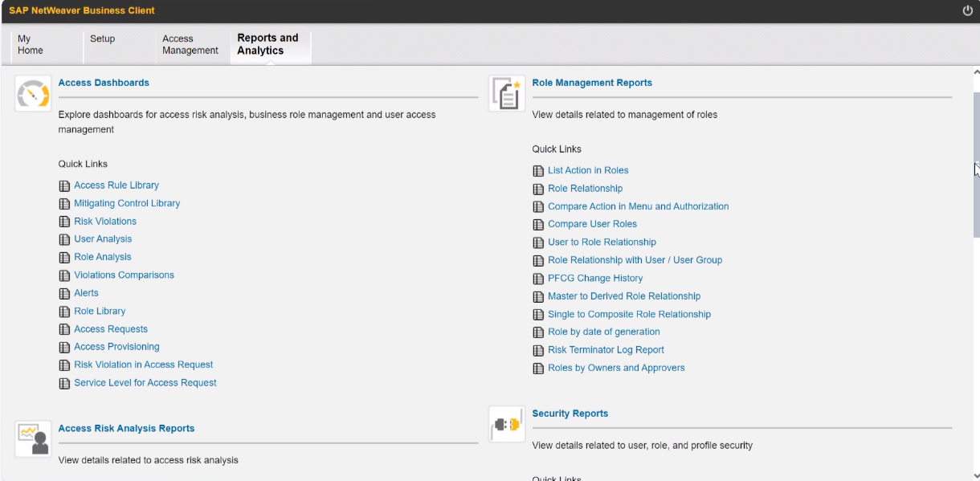Click the Security Reports heading link
This screenshot has height=481, width=980.
click(570, 414)
